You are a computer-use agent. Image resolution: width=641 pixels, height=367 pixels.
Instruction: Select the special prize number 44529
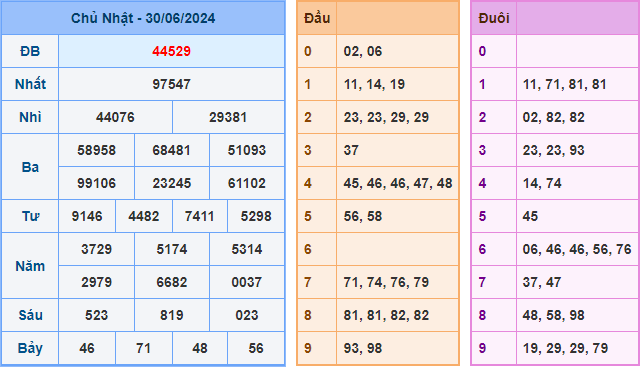pyautogui.click(x=171, y=51)
